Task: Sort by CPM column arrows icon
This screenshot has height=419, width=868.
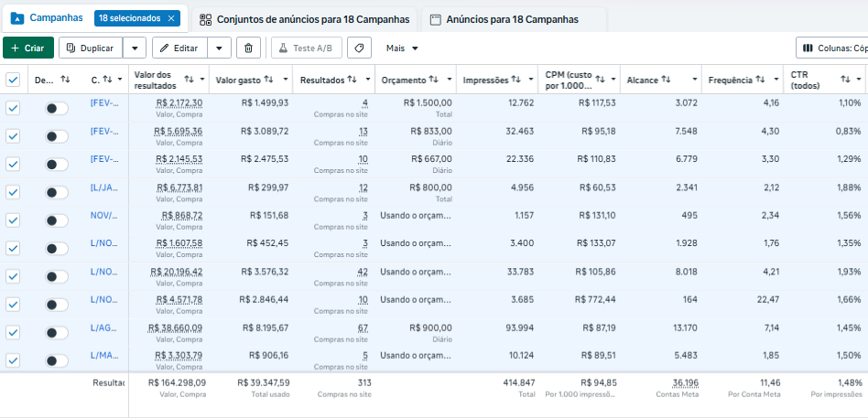Action: tap(600, 80)
